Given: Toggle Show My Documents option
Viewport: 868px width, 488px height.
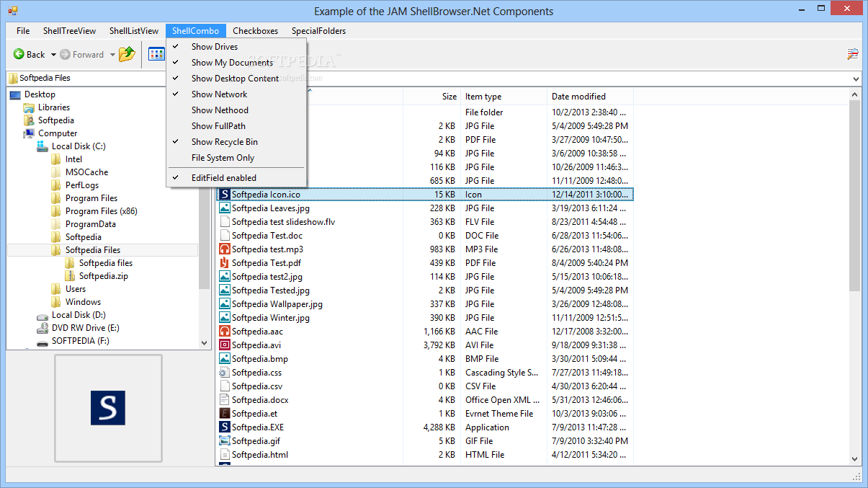Looking at the screenshot, I should tap(236, 63).
